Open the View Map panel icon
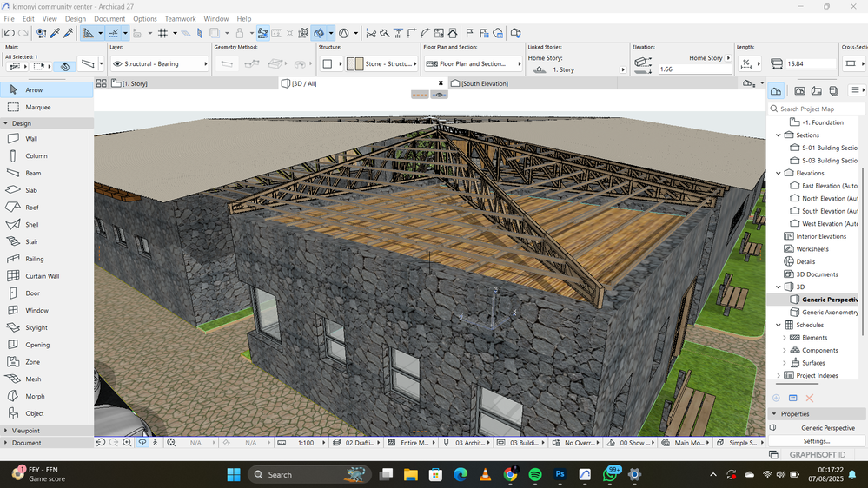The height and width of the screenshot is (488, 868). pos(800,91)
